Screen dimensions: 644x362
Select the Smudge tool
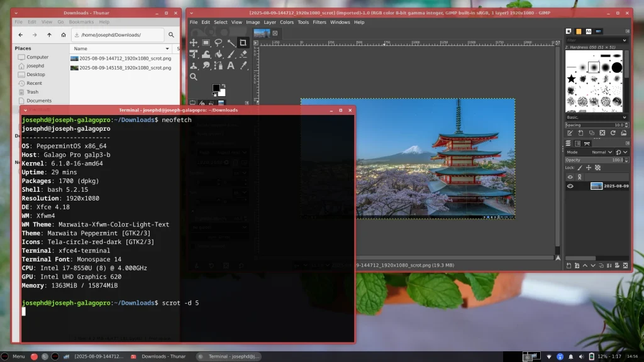[x=206, y=65]
